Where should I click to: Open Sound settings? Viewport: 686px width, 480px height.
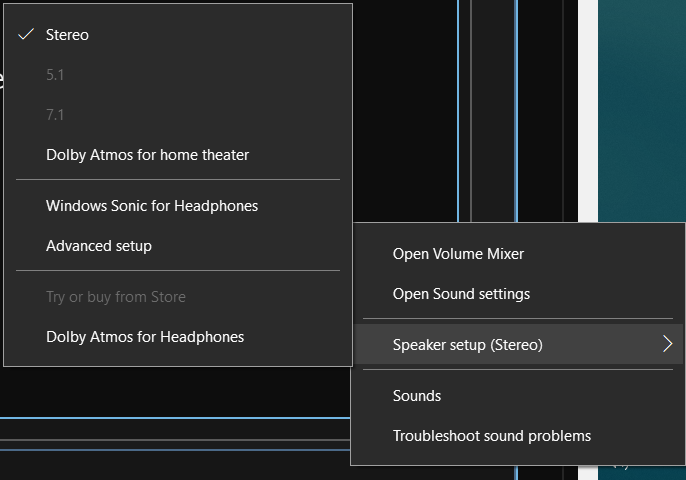[461, 294]
